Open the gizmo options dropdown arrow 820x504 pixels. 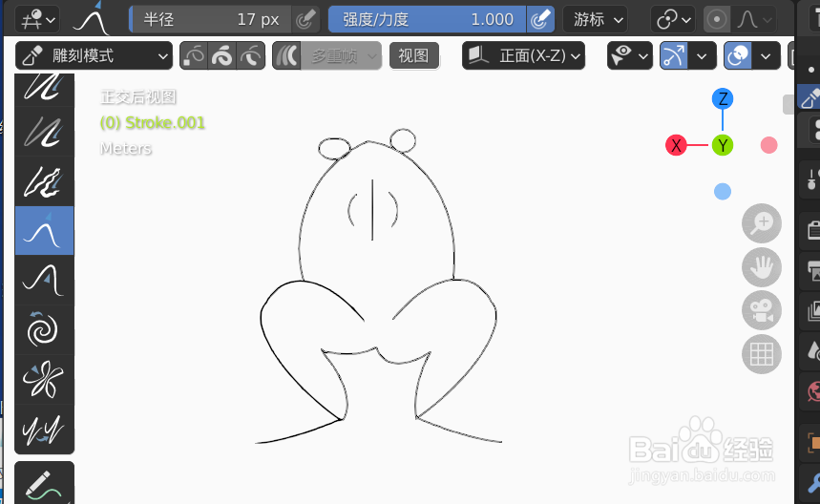point(702,55)
